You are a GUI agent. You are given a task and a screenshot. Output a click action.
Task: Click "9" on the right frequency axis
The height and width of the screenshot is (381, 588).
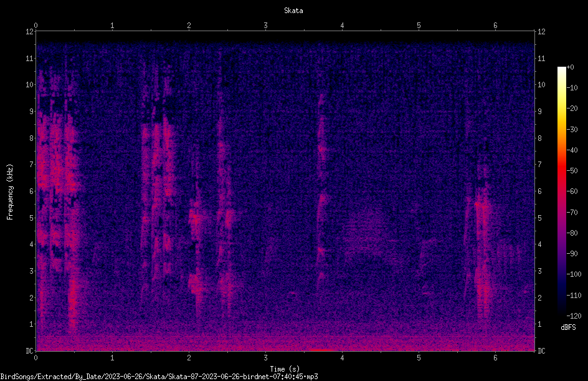pos(539,112)
